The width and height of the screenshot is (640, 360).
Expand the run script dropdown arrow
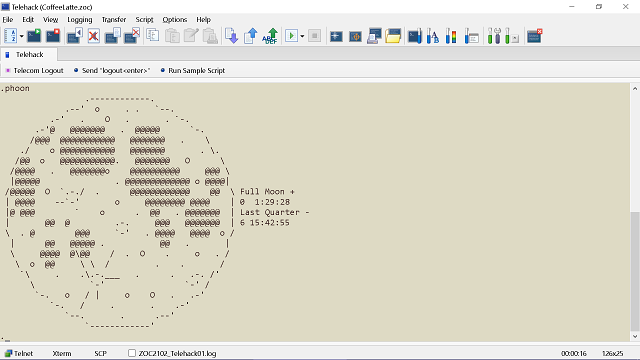[x=302, y=36]
